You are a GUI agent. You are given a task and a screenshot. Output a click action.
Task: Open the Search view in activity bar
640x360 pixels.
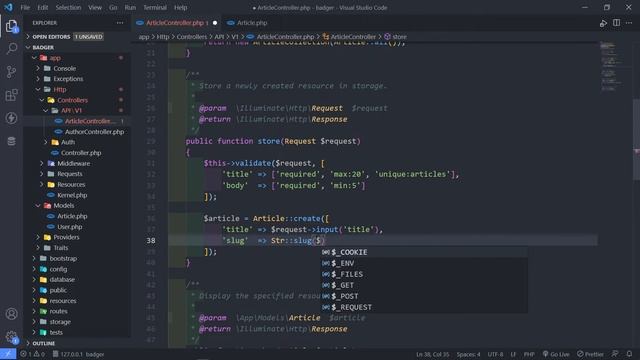11,49
